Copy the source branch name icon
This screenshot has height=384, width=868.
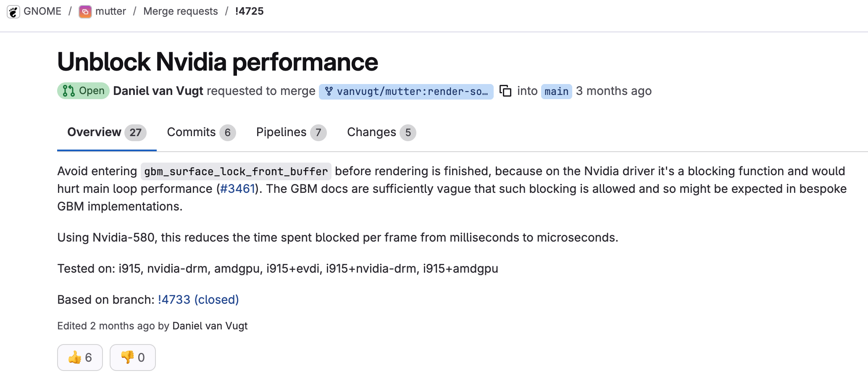pos(505,91)
